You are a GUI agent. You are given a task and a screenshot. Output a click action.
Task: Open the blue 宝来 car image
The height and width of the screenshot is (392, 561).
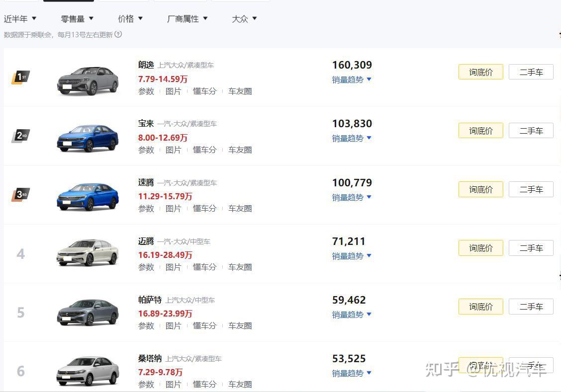click(x=88, y=138)
